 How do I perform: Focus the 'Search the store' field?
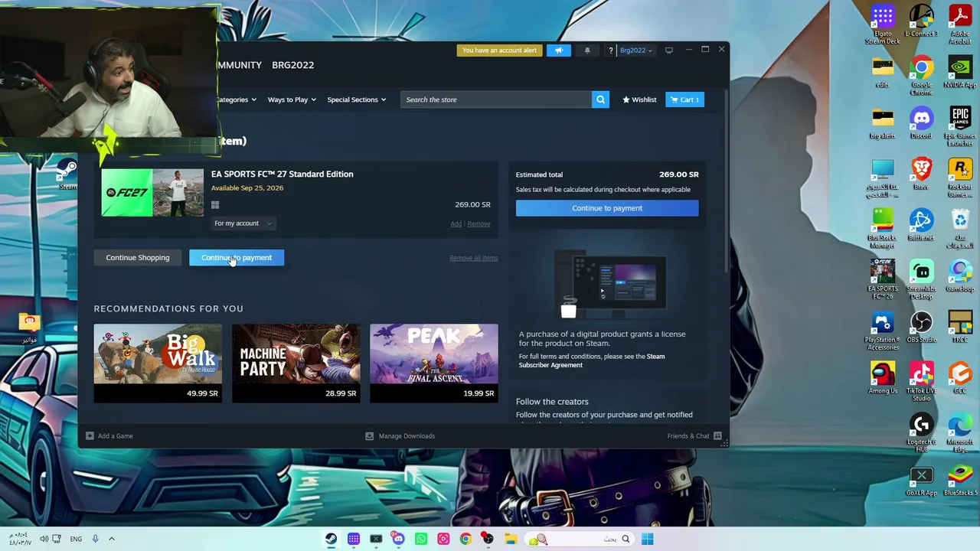pos(496,99)
